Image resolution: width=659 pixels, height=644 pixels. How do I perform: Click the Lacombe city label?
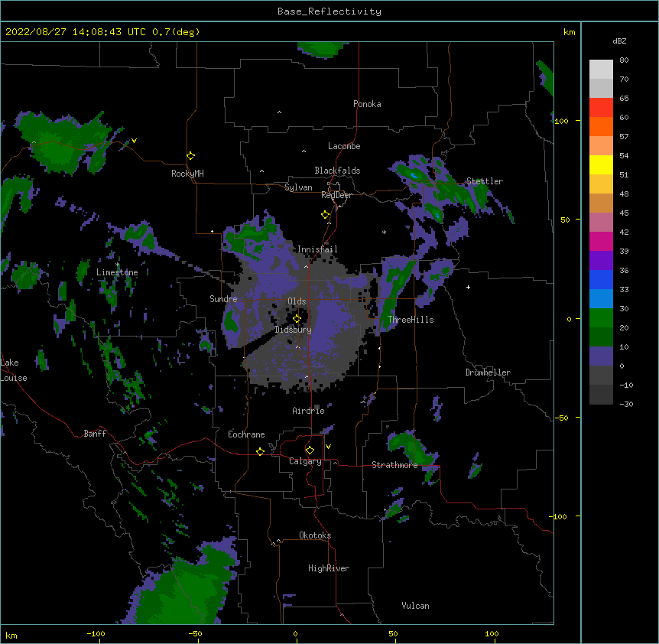pyautogui.click(x=344, y=146)
